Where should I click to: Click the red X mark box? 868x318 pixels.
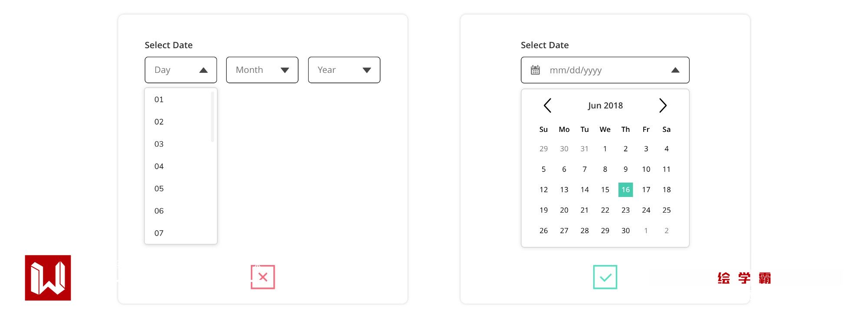[263, 277]
